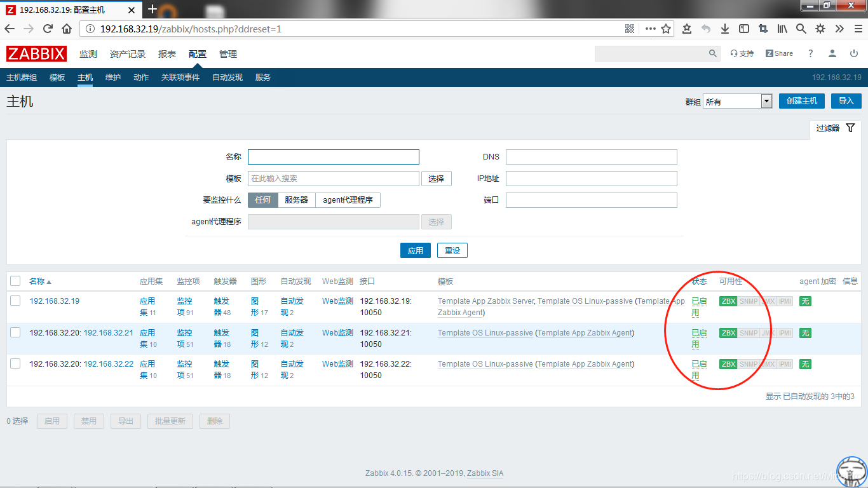Check the box for host 192.168.32.19
The image size is (868, 488).
click(x=15, y=301)
